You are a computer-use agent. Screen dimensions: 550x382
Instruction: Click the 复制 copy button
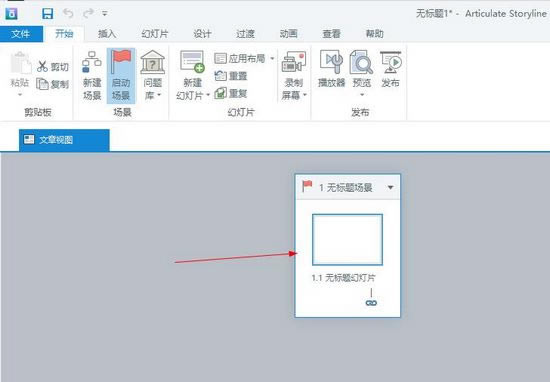53,84
